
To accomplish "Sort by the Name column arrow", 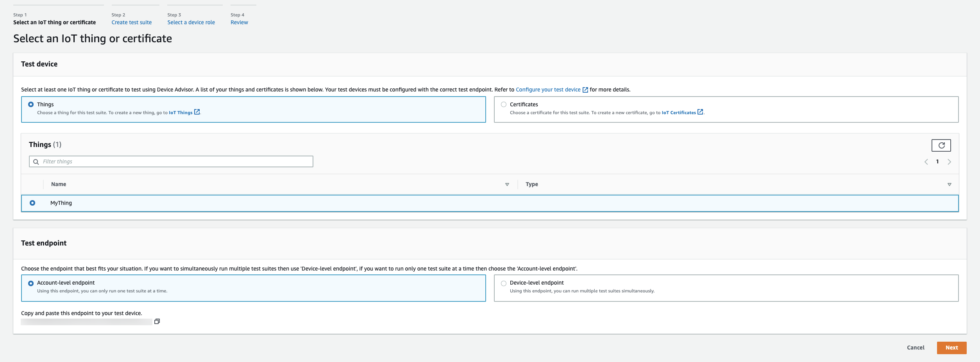I will pyautogui.click(x=507, y=185).
